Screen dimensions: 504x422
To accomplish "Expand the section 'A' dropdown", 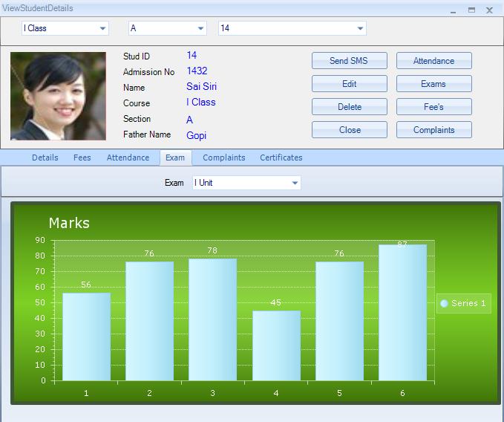I will coord(200,28).
